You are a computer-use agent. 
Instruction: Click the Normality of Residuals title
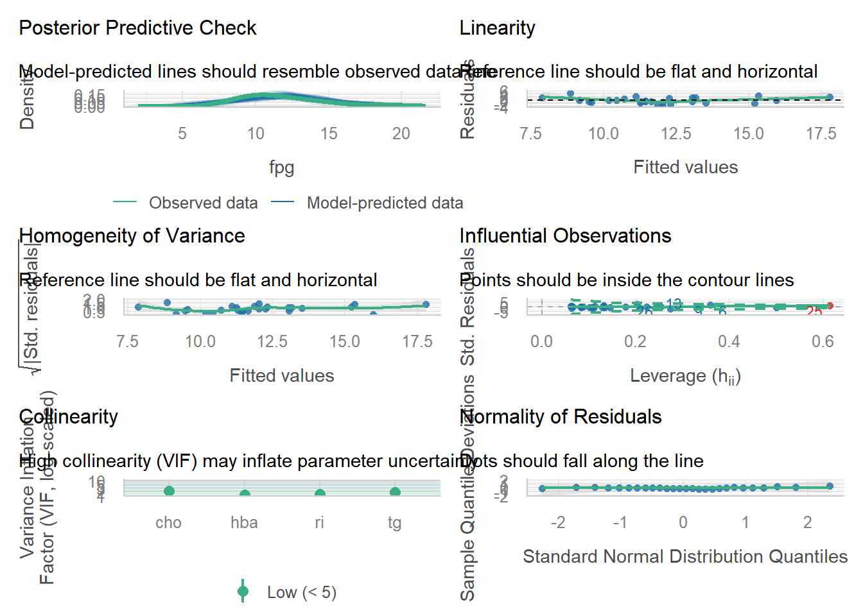coord(560,416)
